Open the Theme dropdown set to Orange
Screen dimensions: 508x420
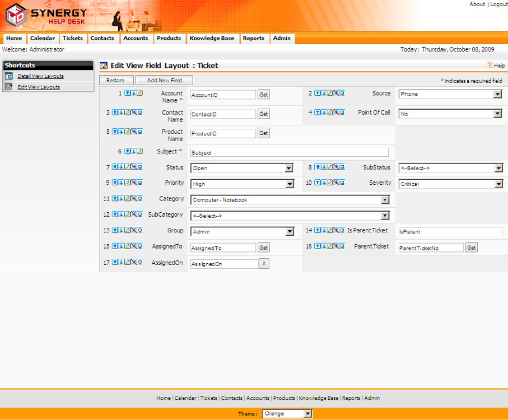click(x=307, y=414)
